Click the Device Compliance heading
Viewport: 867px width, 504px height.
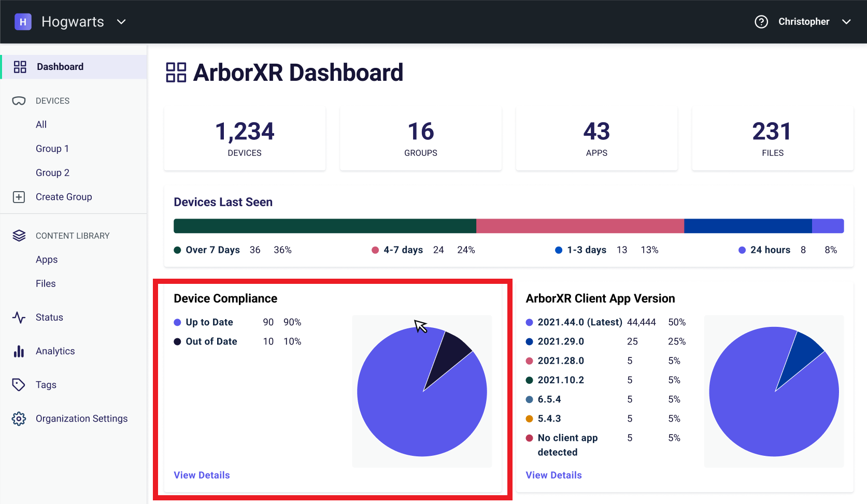point(225,298)
